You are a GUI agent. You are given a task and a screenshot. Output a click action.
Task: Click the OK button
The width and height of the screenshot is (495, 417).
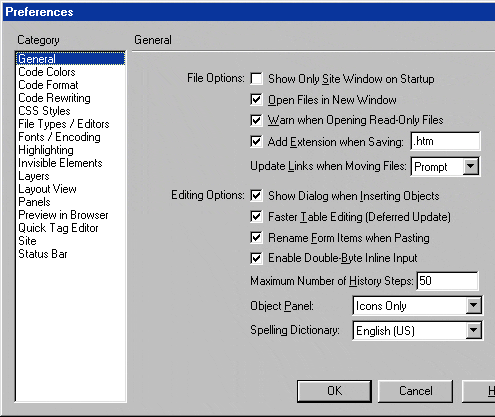pyautogui.click(x=334, y=391)
